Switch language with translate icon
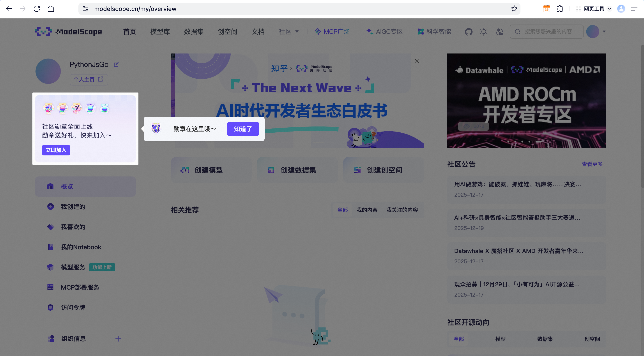This screenshot has width=644, height=356. 499,32
